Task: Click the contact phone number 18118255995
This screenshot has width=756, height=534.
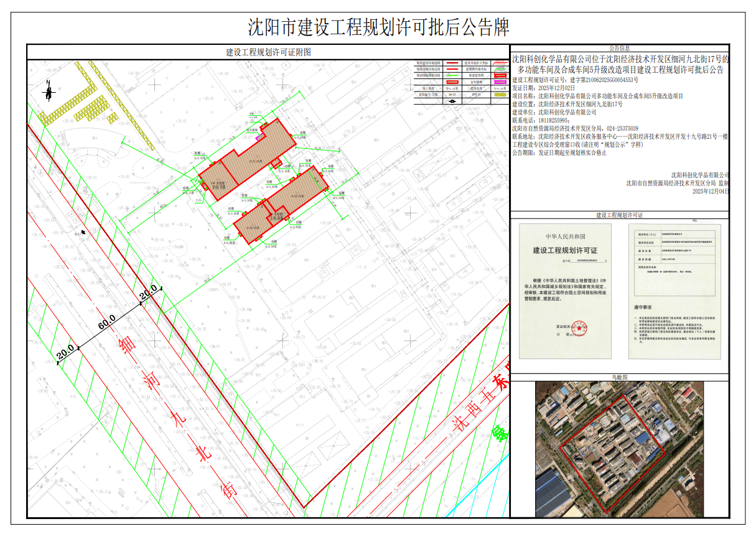Action: click(x=554, y=121)
